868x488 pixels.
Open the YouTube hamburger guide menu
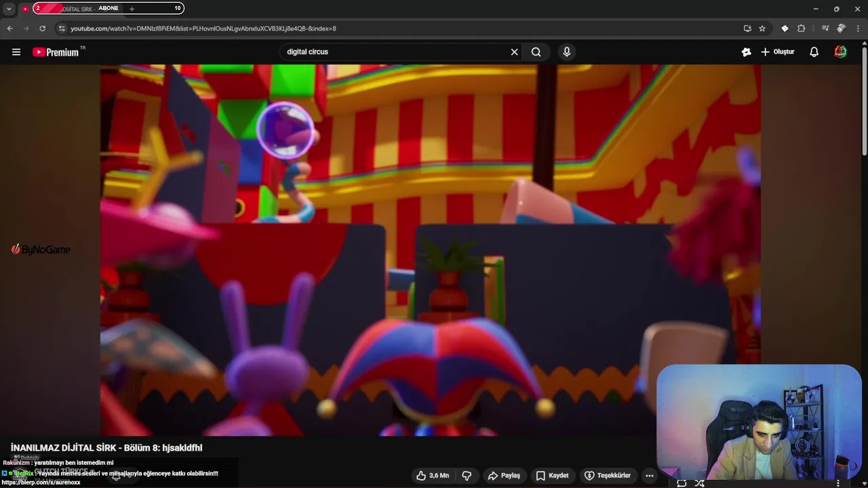click(16, 52)
